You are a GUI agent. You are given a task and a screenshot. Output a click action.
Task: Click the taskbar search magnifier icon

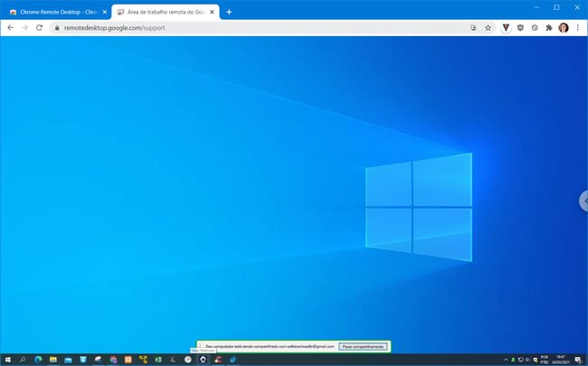pos(23,359)
